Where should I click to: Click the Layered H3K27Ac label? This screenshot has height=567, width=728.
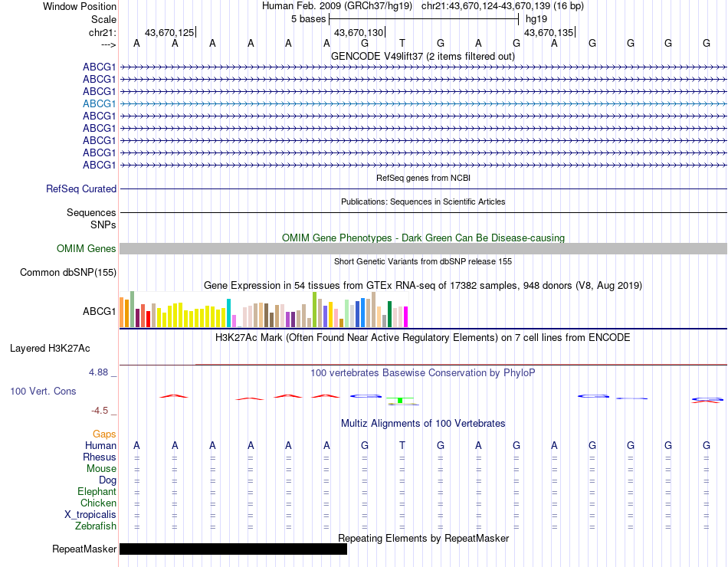(50, 349)
